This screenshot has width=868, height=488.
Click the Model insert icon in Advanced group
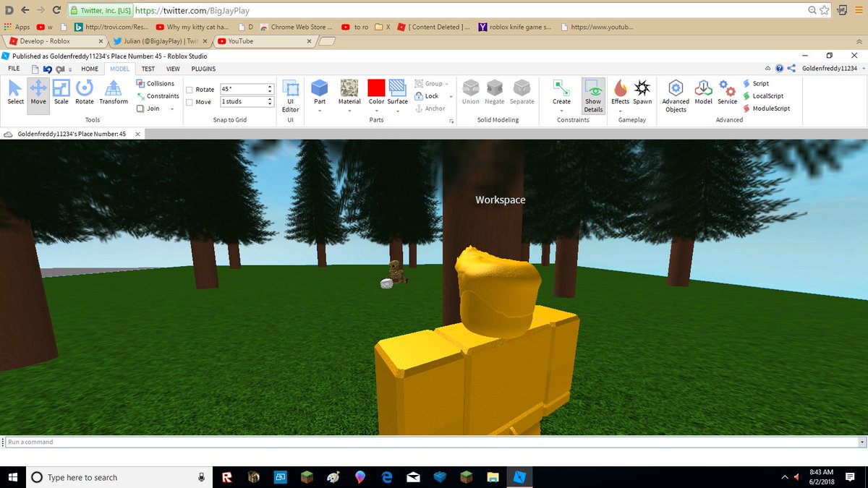coord(704,93)
